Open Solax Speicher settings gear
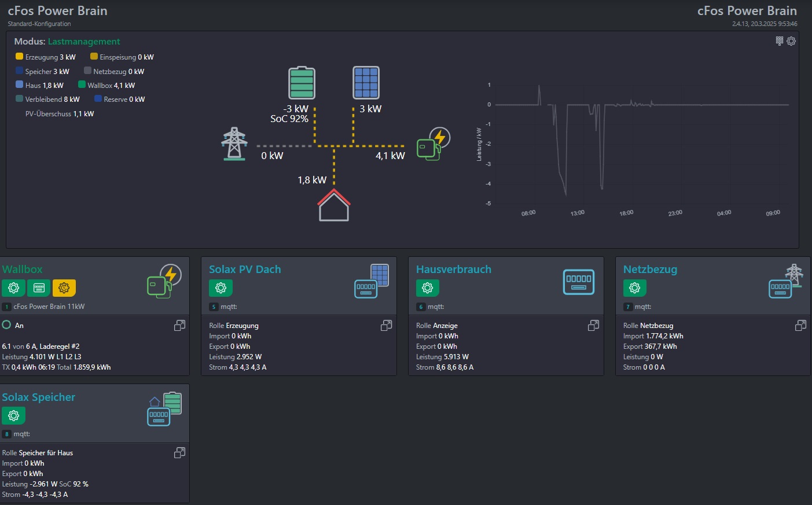 (x=14, y=415)
